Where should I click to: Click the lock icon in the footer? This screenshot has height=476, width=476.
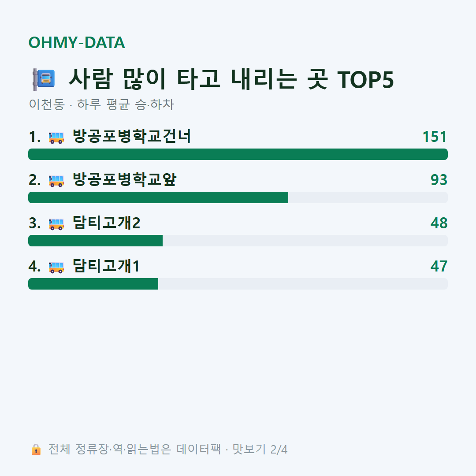pyautogui.click(x=36, y=450)
